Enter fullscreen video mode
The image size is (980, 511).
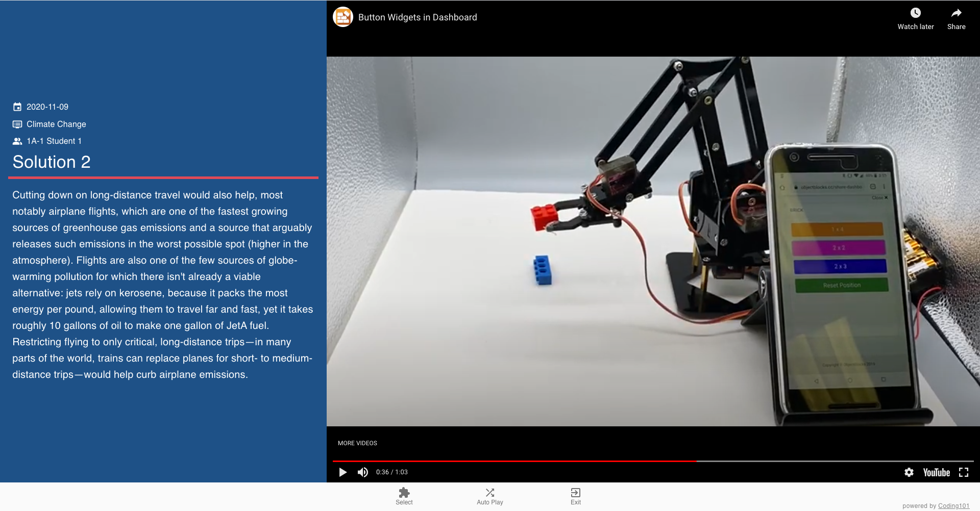pyautogui.click(x=964, y=472)
